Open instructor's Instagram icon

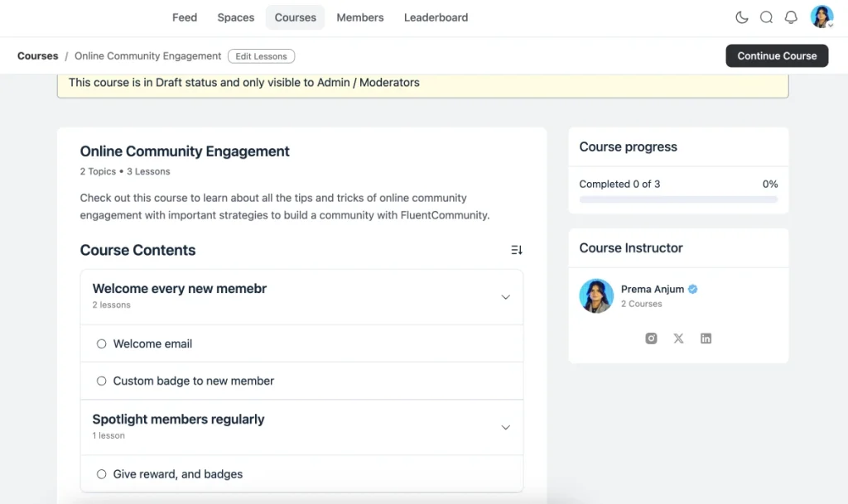pyautogui.click(x=651, y=338)
